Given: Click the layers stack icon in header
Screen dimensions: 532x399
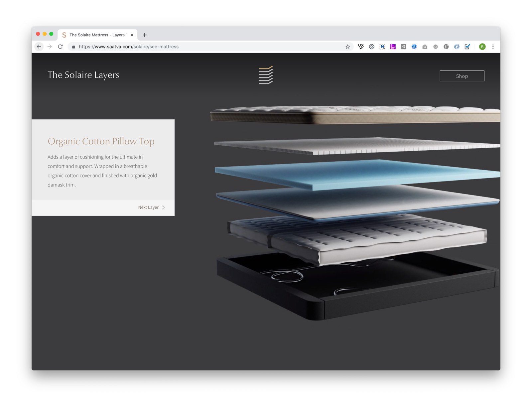Looking at the screenshot, I should 266,75.
